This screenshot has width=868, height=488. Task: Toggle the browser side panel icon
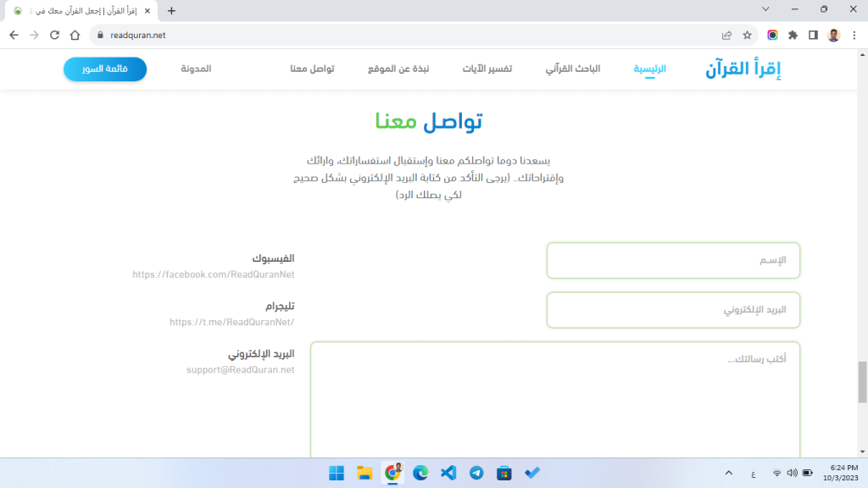pyautogui.click(x=813, y=35)
